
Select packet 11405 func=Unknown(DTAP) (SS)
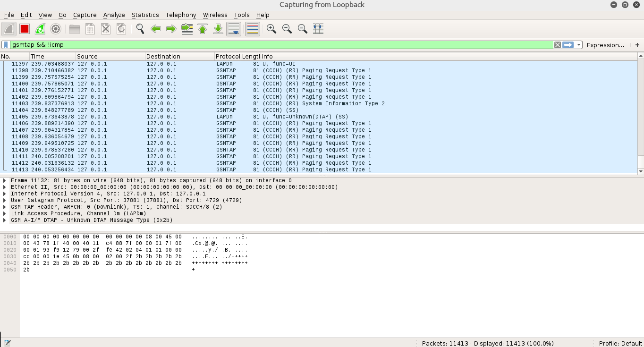319,117
